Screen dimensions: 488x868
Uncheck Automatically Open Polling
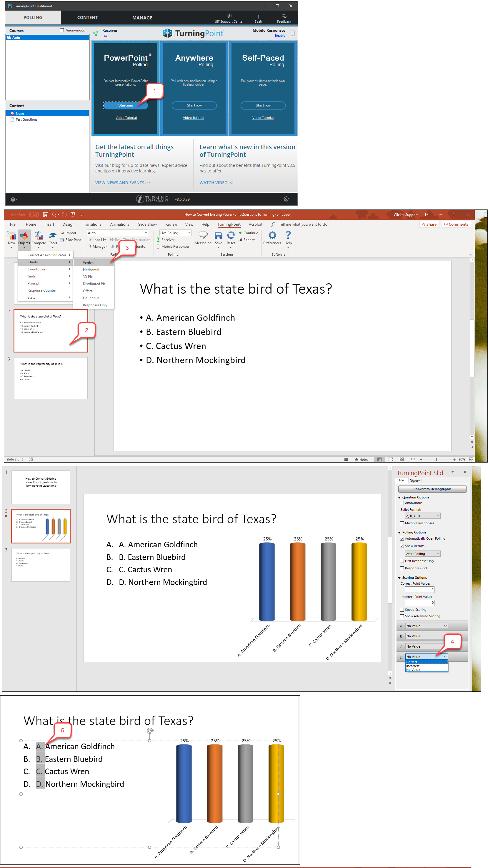(x=402, y=538)
